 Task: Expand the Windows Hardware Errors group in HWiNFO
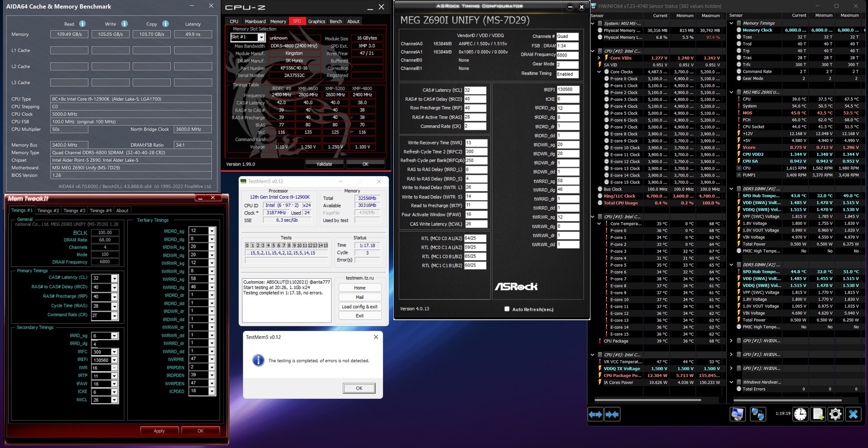click(x=731, y=382)
